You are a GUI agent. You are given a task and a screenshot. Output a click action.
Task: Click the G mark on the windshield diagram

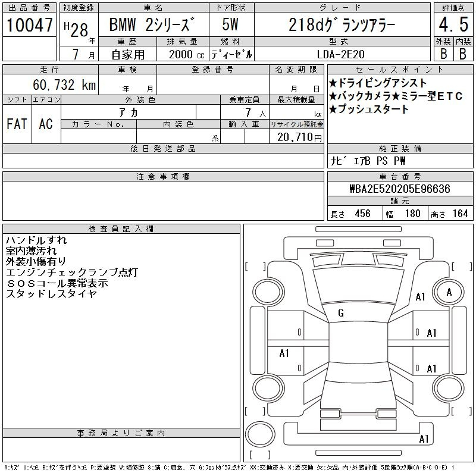coord(341,313)
